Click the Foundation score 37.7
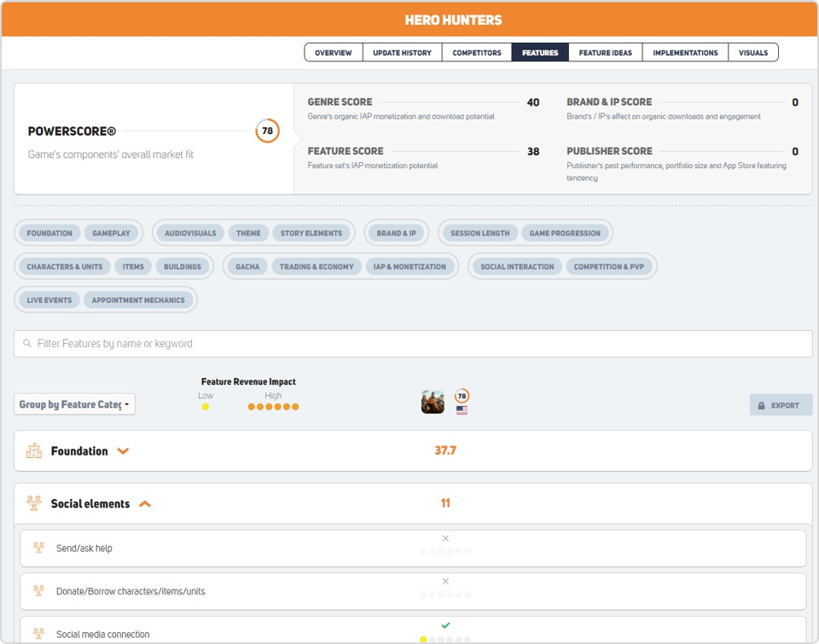Screen dimensions: 819x644 click(x=445, y=450)
